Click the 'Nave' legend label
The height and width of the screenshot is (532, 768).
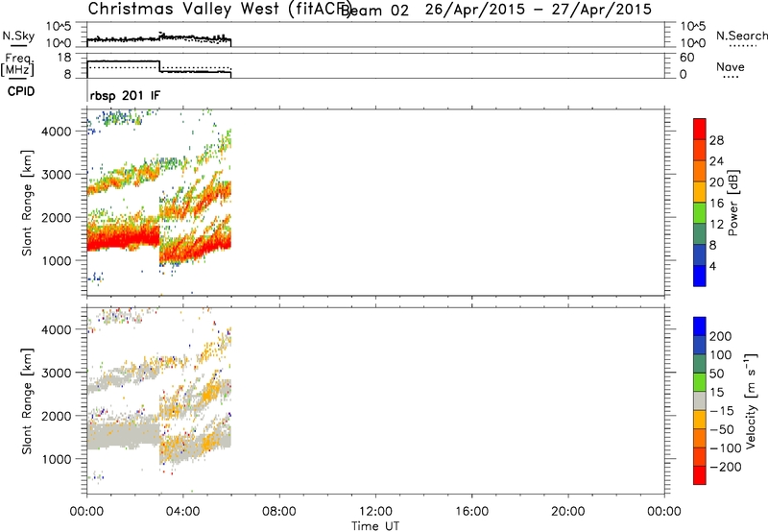(x=730, y=66)
